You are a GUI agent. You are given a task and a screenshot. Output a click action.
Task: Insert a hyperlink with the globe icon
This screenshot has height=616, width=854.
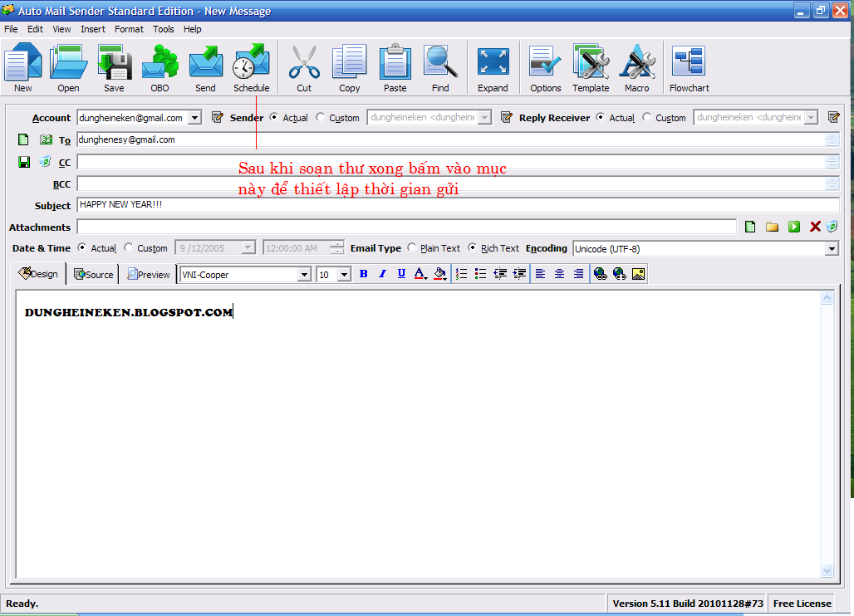(600, 274)
